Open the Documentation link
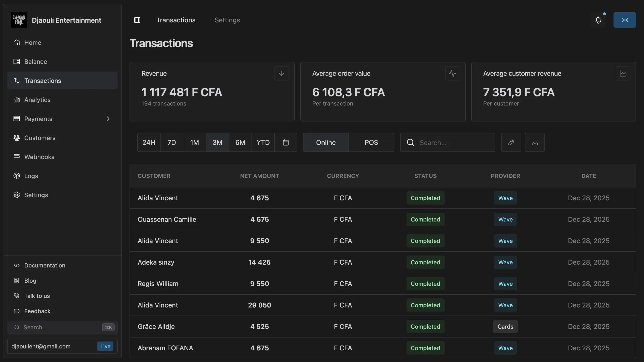 45,265
